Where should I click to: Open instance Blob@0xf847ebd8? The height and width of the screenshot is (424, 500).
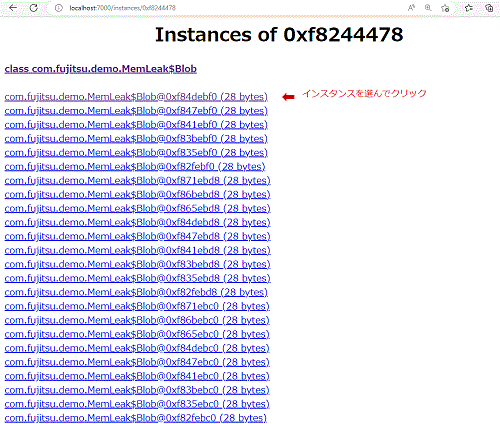[x=137, y=237]
